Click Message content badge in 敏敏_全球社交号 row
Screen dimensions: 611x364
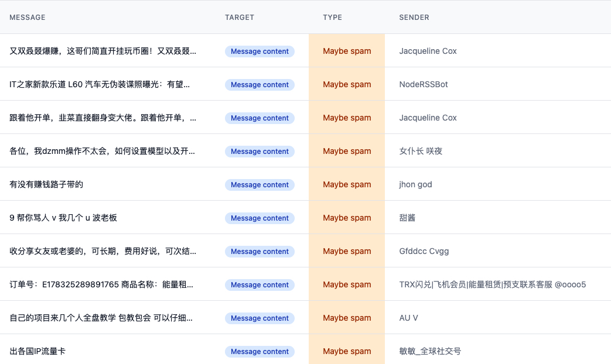coord(260,352)
